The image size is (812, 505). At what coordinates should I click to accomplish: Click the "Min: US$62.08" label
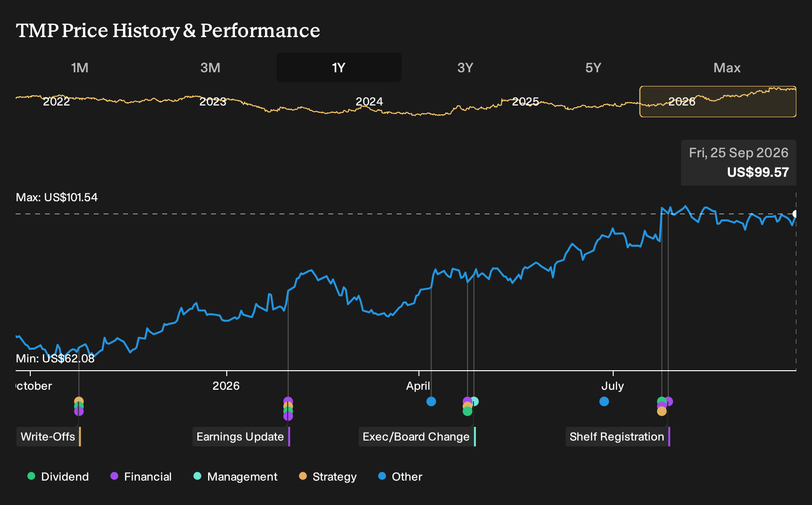pos(55,358)
